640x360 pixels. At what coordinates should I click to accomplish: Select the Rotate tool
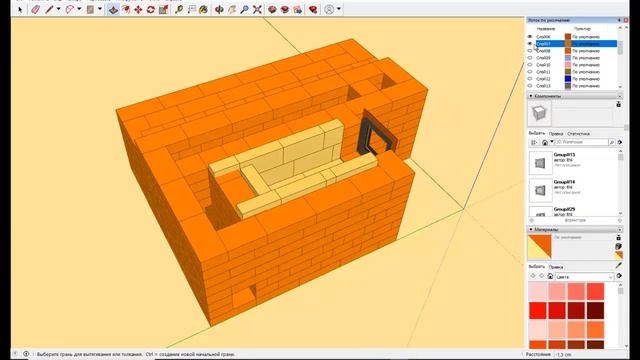[151, 9]
